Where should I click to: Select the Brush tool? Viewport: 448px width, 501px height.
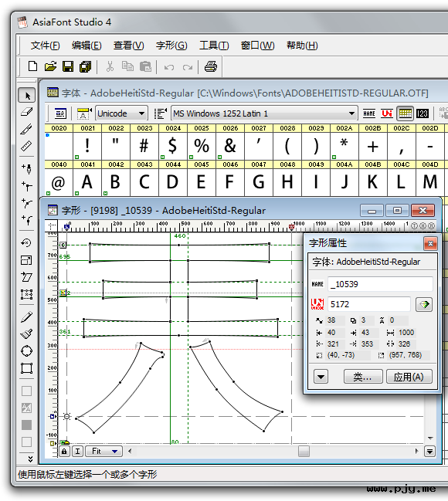(x=27, y=334)
